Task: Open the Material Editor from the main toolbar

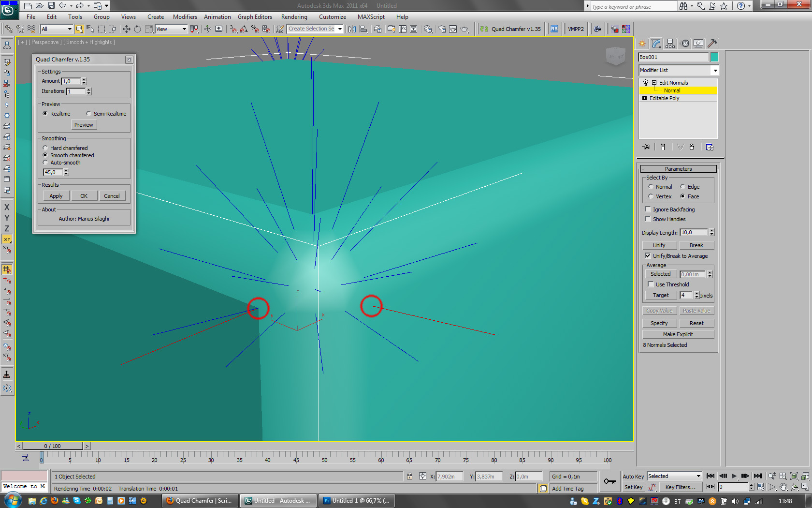Action: tap(428, 29)
